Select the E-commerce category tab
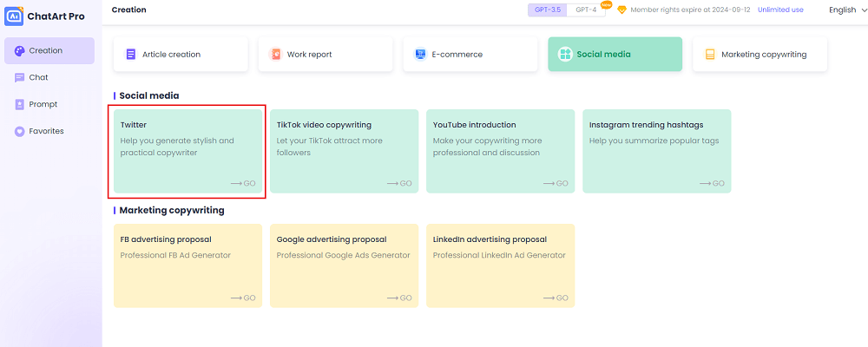Viewport: 868px width, 347px height. coord(470,55)
